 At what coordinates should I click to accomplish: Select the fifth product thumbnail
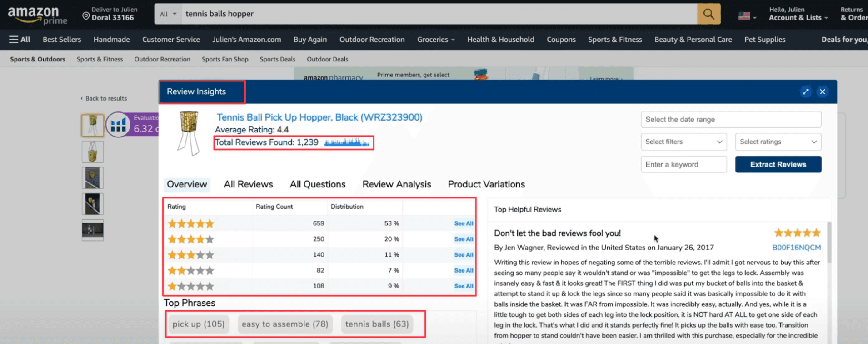click(x=93, y=230)
